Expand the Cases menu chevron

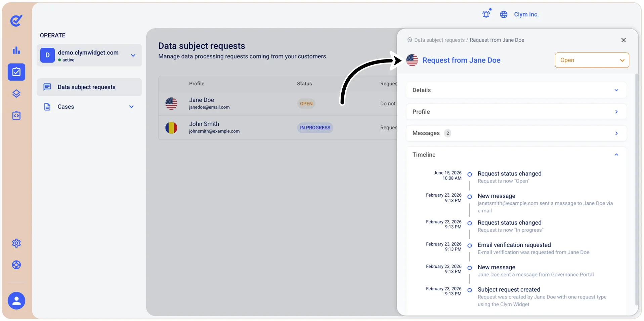[131, 107]
